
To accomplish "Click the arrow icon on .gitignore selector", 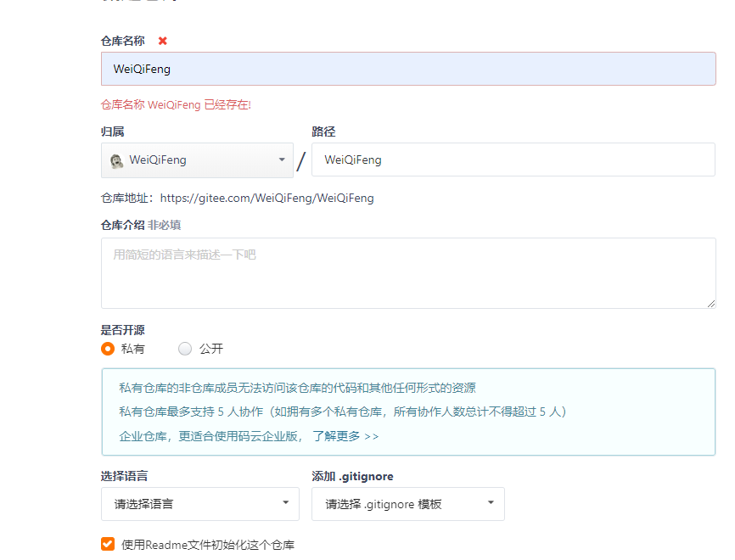I will (x=491, y=504).
